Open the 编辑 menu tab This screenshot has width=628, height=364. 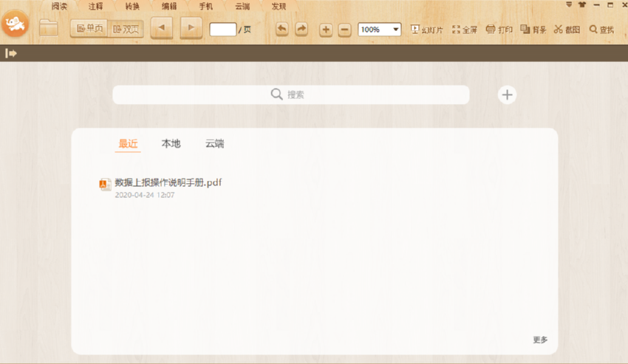pos(169,6)
